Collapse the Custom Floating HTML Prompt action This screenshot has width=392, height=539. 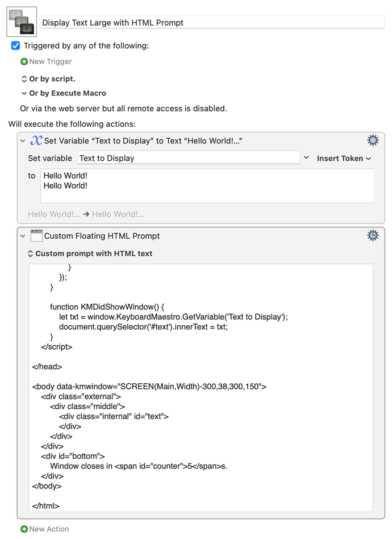coord(23,236)
